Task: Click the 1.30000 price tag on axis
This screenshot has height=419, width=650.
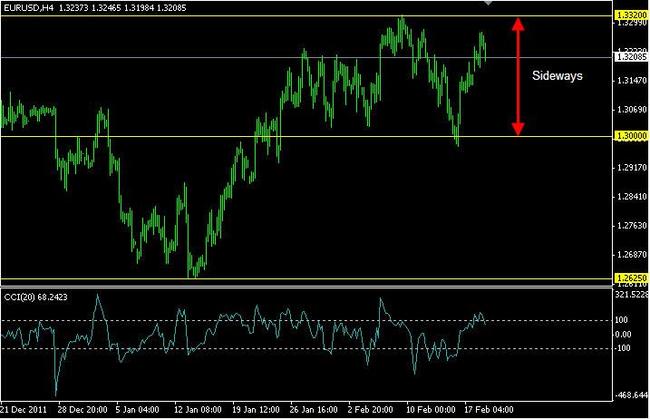Action: [x=629, y=136]
